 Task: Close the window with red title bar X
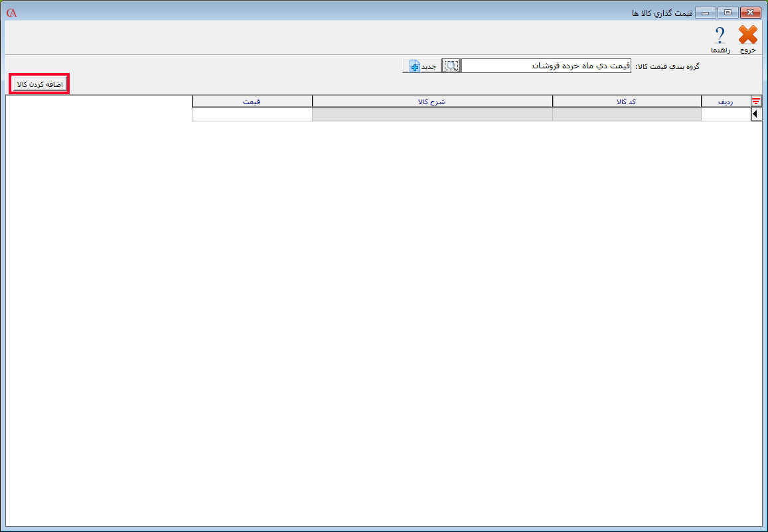point(751,13)
